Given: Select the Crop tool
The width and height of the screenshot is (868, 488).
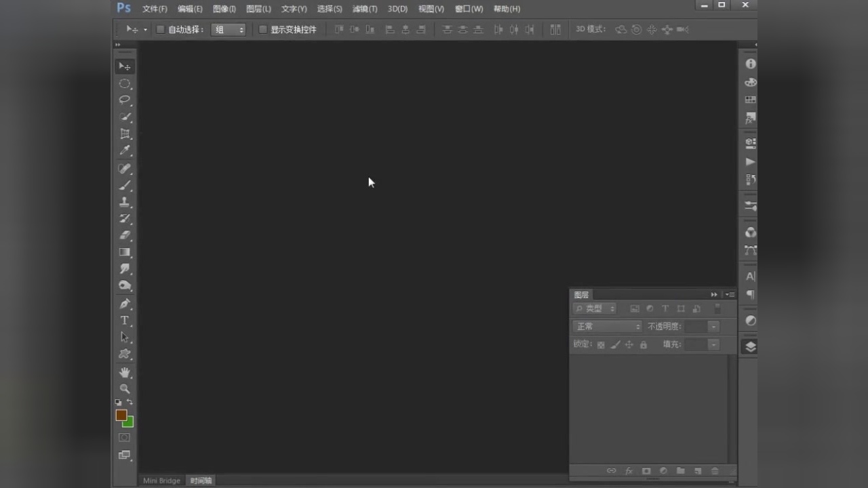Looking at the screenshot, I should click(x=125, y=134).
